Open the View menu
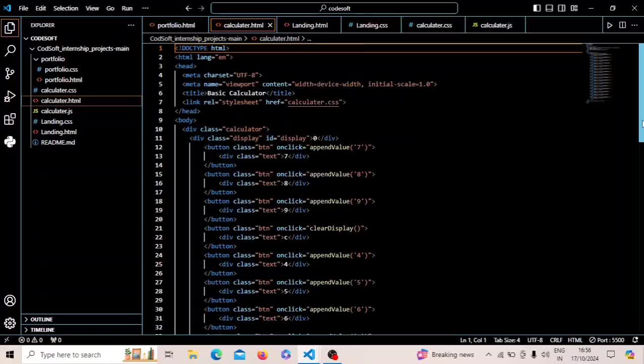644x364 pixels. coord(92,8)
